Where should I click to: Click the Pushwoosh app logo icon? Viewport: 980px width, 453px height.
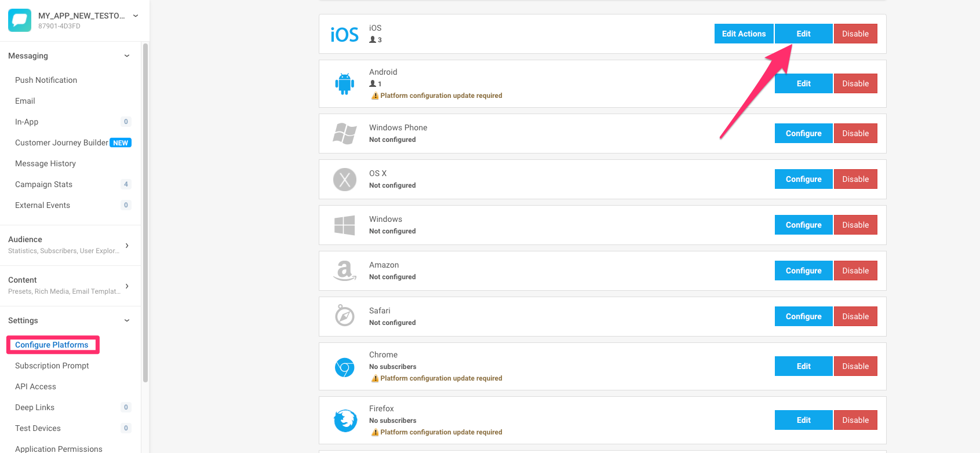pos(20,20)
